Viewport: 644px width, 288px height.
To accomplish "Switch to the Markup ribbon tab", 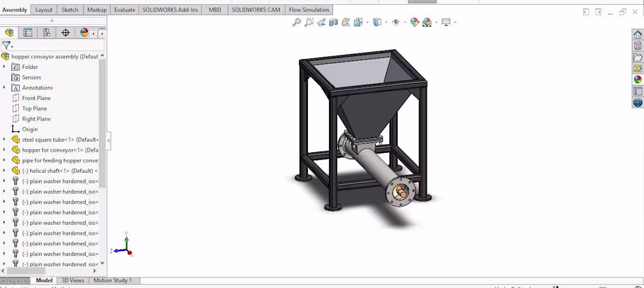I will coord(97,10).
